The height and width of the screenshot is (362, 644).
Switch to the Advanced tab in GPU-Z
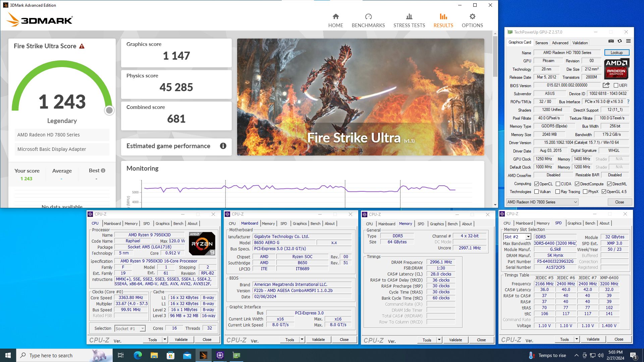pos(560,43)
